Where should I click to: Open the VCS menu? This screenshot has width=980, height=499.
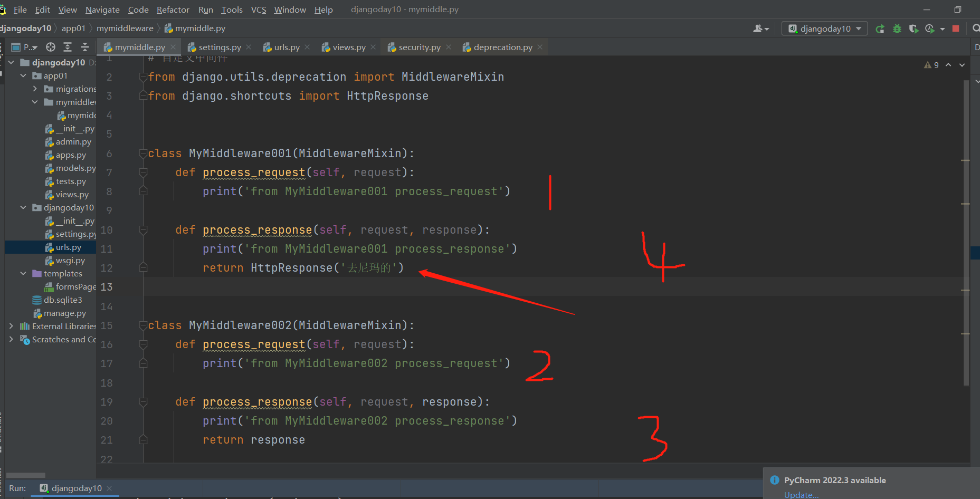point(259,9)
